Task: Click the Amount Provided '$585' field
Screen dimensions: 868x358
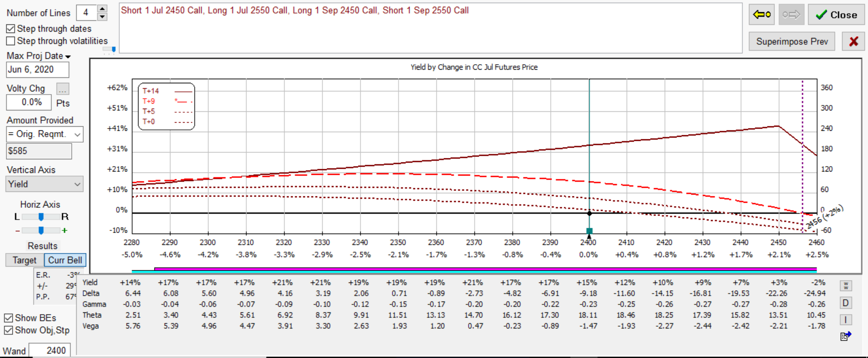Action: point(39,151)
